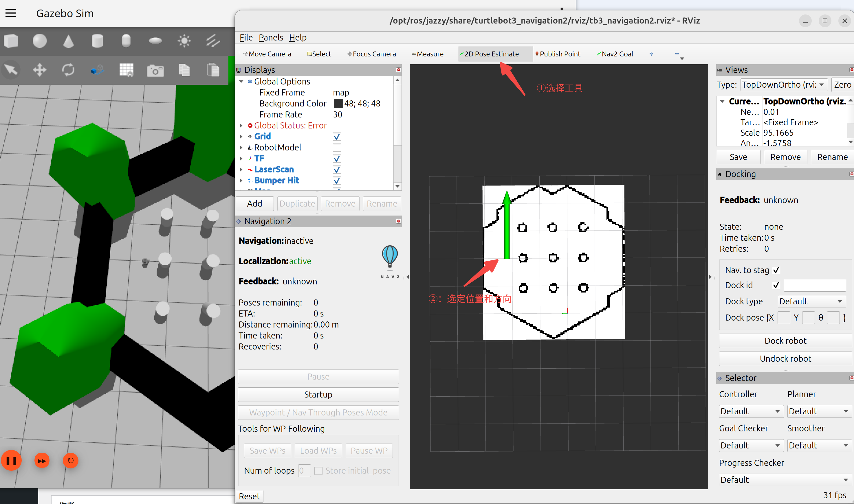Click the Reset button
Image resolution: width=854 pixels, height=504 pixels.
point(250,496)
